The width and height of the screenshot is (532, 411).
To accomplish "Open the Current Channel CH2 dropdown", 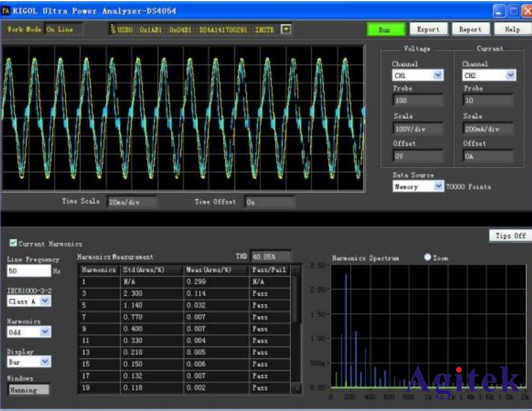I will point(510,75).
